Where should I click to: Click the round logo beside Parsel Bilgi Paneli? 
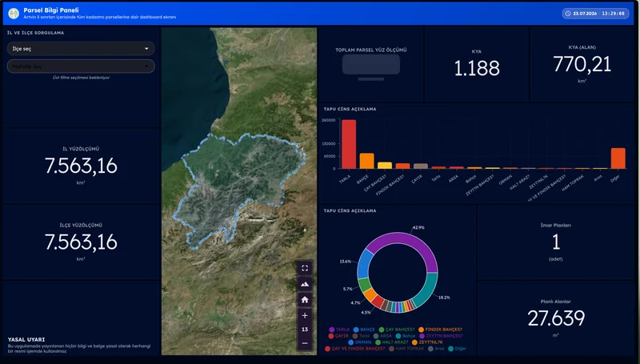(x=14, y=14)
